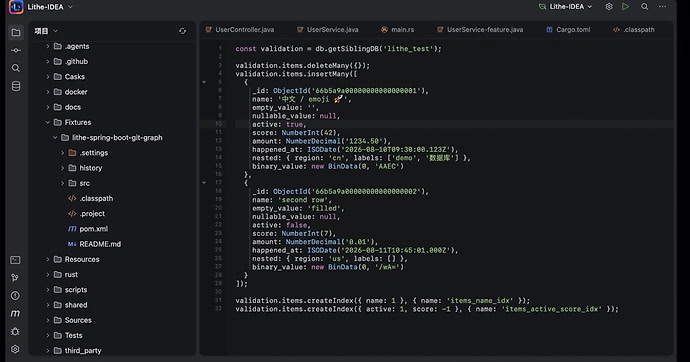Switch to the Cargo.toml tab
Viewport: 690px width, 362px height.
568,29
